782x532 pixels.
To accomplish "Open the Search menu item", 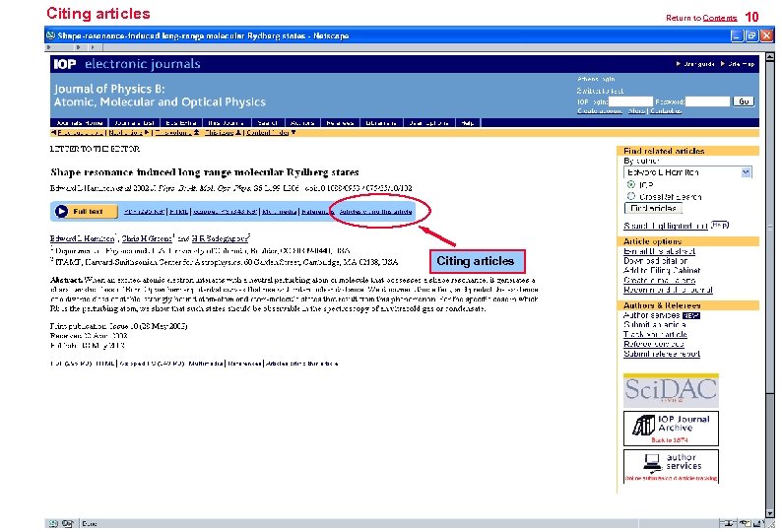I will 267,123.
